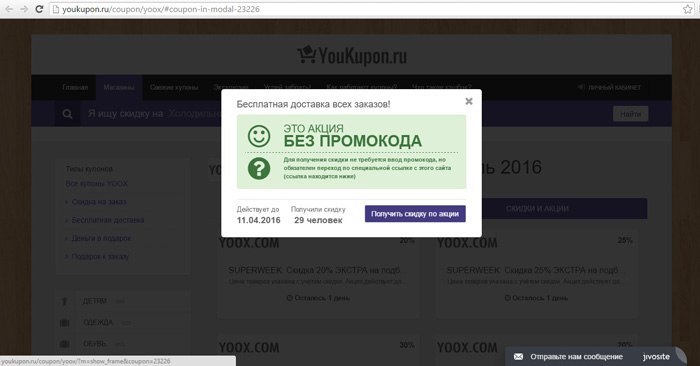Select 'Все купоны YOOX' link
The width and height of the screenshot is (700, 366).
tap(96, 183)
